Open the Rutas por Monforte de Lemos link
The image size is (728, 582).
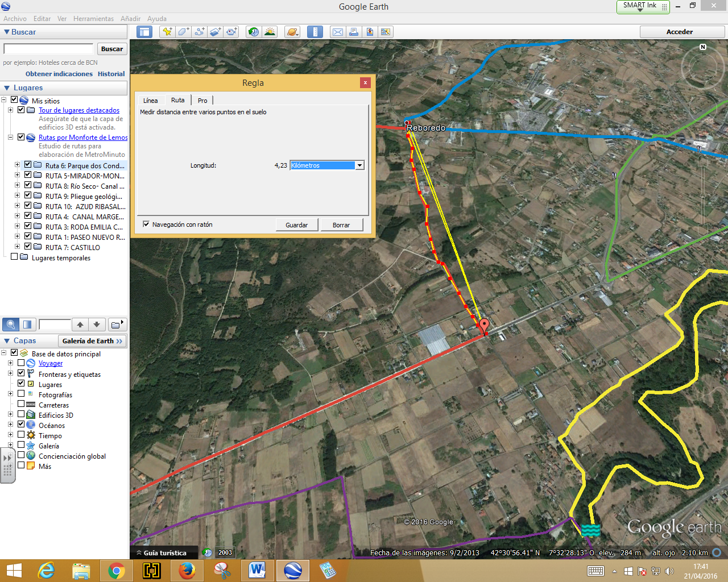click(x=83, y=137)
